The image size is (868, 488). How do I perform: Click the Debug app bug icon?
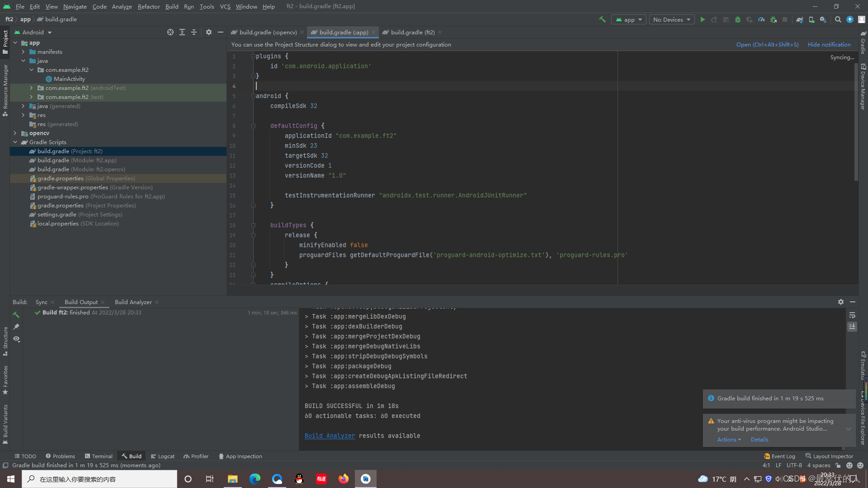click(x=738, y=19)
